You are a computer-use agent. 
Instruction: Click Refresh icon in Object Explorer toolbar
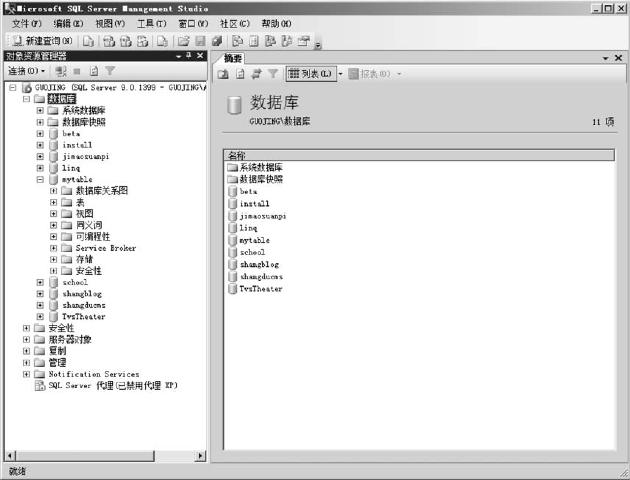tap(94, 71)
